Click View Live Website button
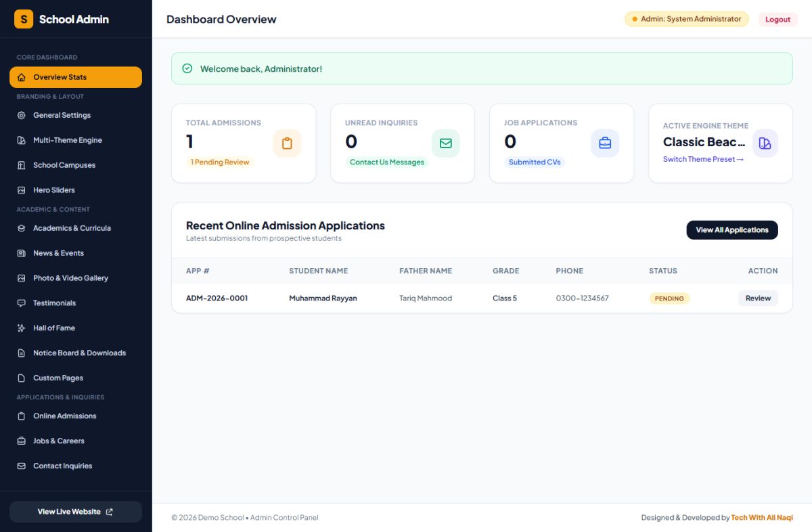 [76, 512]
